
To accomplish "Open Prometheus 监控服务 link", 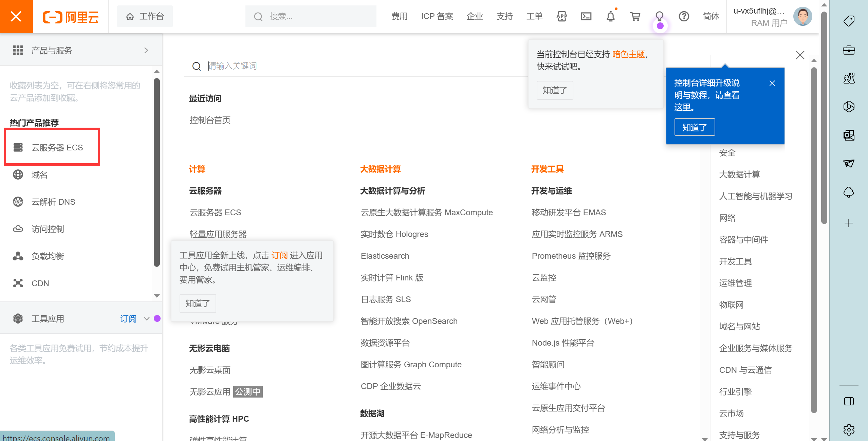I will [x=571, y=256].
